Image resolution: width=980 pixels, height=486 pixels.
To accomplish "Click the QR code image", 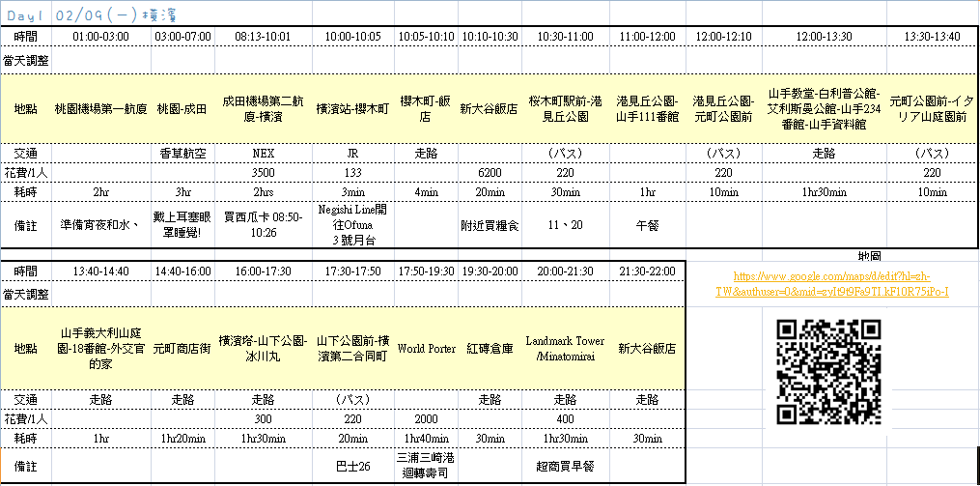I will click(x=828, y=372).
